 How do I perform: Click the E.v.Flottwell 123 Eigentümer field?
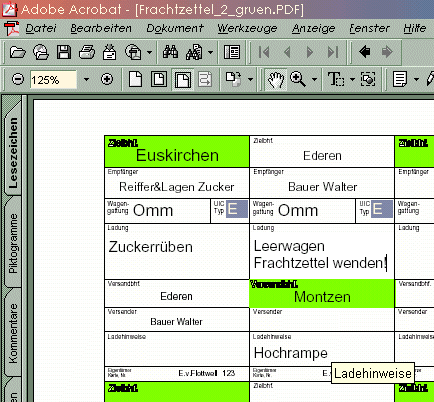[x=177, y=374]
